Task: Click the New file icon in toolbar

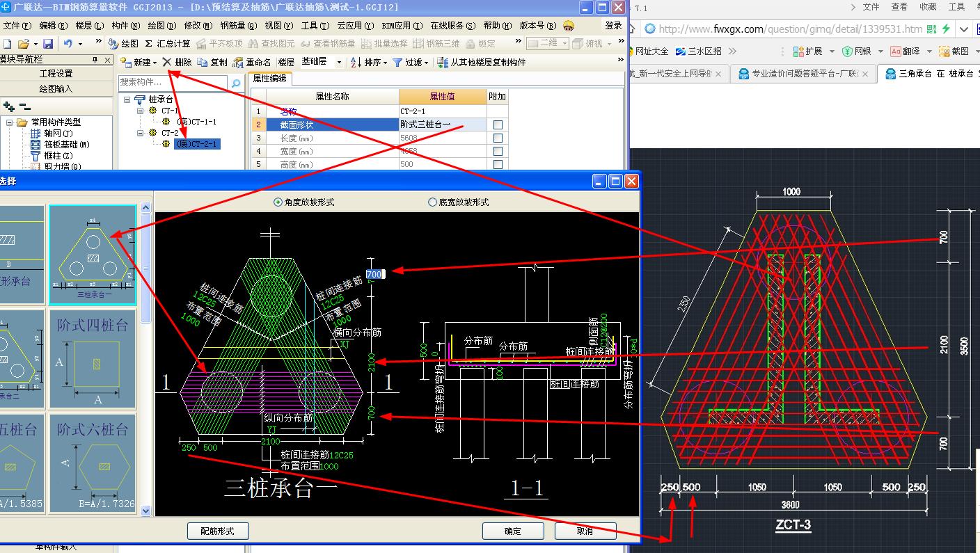Action: click(7, 43)
